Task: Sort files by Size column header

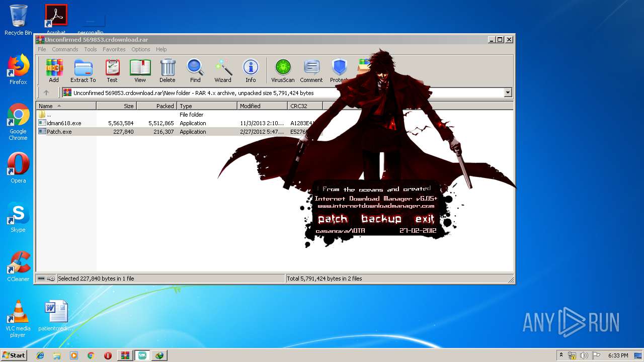Action: pyautogui.click(x=116, y=106)
